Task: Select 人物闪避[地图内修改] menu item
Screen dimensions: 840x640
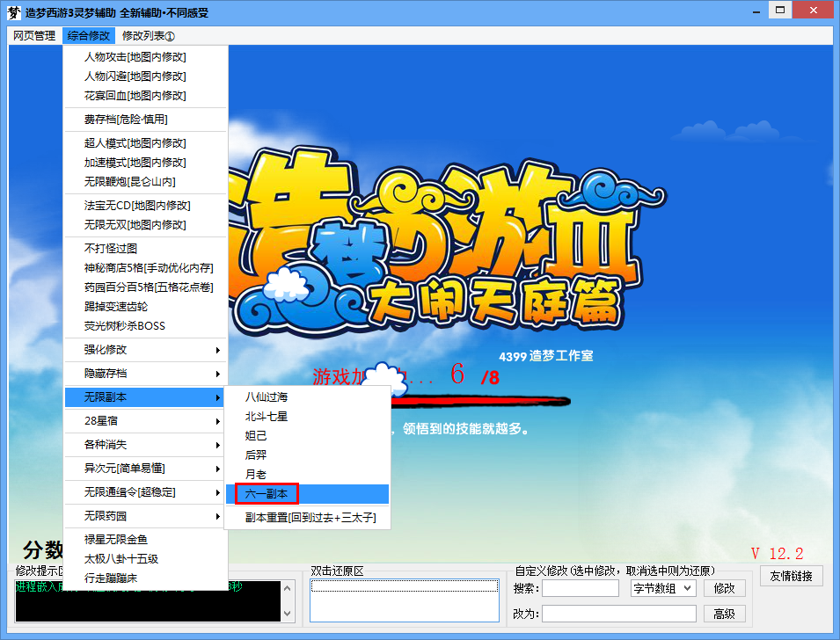Action: (x=146, y=76)
